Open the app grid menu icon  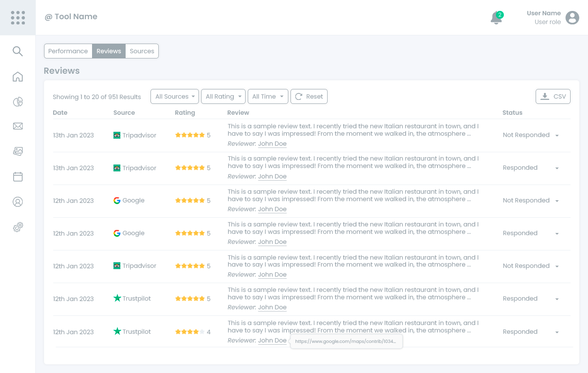tap(18, 17)
